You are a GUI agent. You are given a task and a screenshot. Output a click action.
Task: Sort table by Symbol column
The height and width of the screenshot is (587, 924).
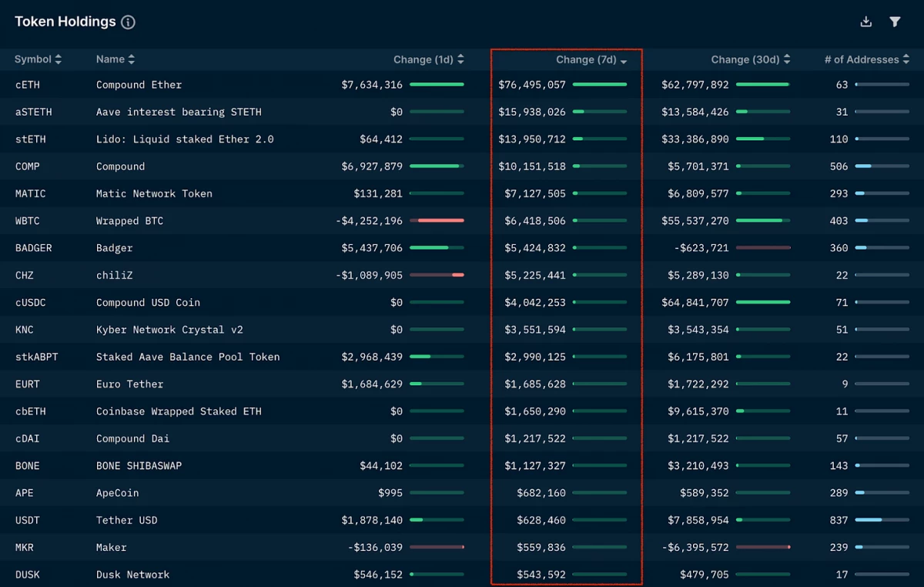(38, 59)
